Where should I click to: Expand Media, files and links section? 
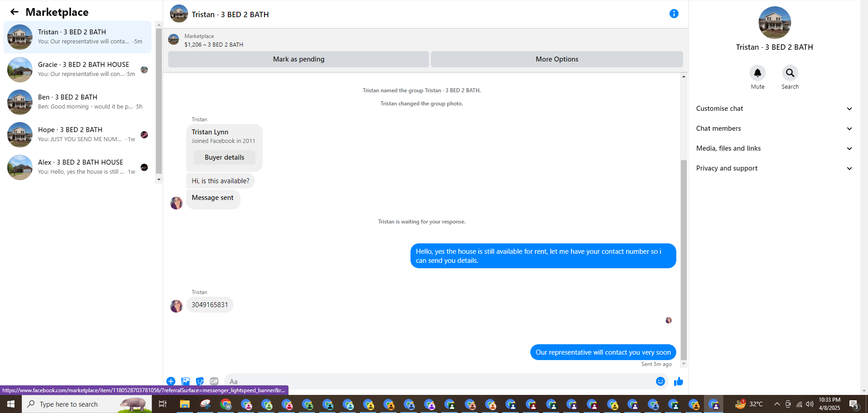point(774,148)
